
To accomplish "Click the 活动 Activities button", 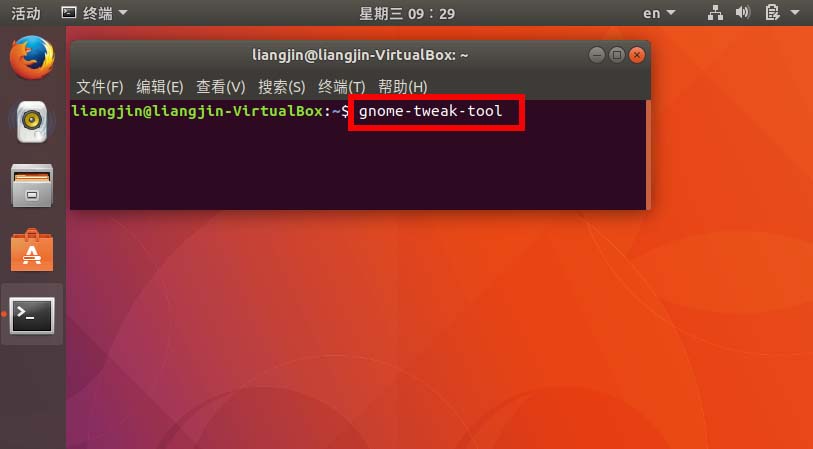I will pyautogui.click(x=25, y=13).
